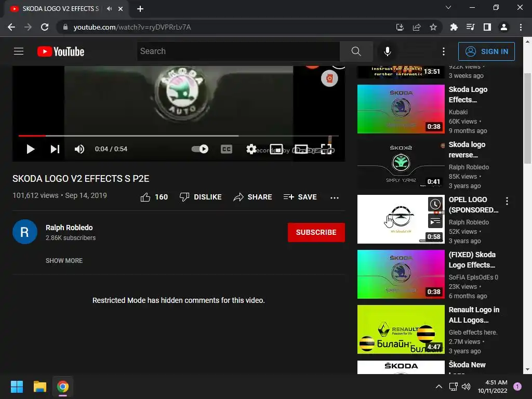Select the SKODA LOGO V2 EFFECTS tab
Viewport: 532px width, 399px height.
(60, 8)
